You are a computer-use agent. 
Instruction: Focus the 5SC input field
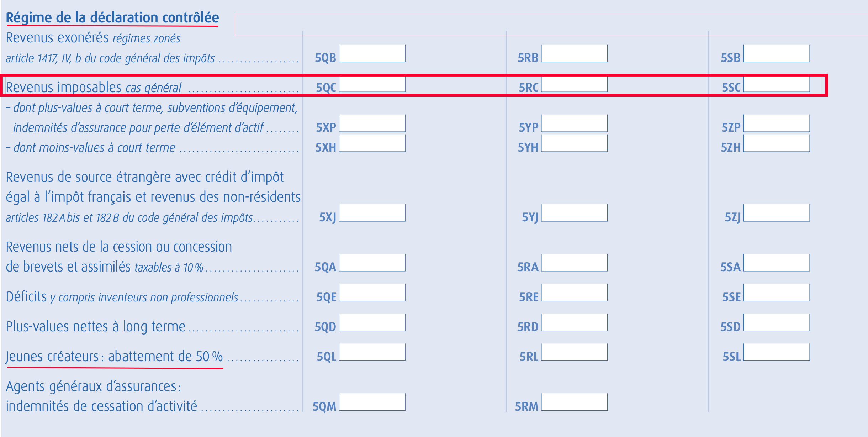point(777,85)
